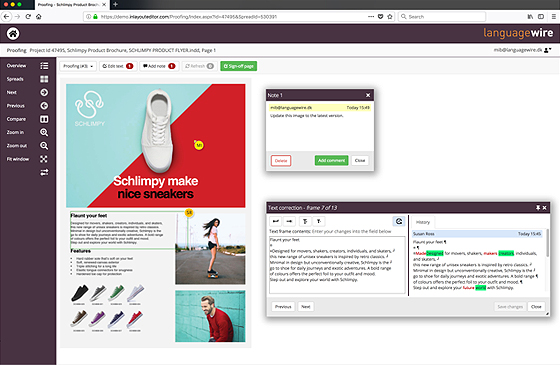Click the revert history icon in Text correction
This screenshot has height=365, width=560.
tap(399, 221)
